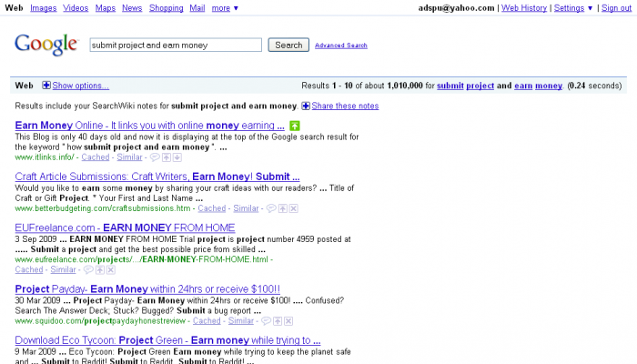This screenshot has height=364, width=637.
Task: Promote the eufreelance.com result
Action: coord(100,269)
